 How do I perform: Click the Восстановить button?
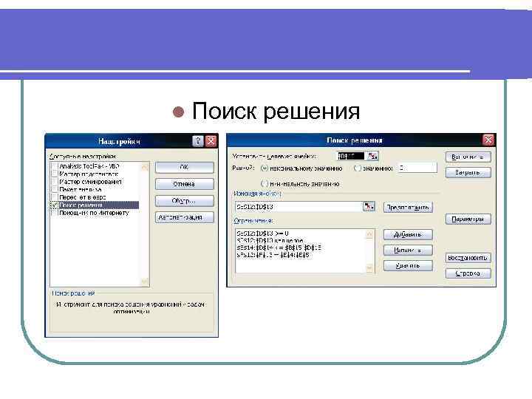click(x=468, y=258)
